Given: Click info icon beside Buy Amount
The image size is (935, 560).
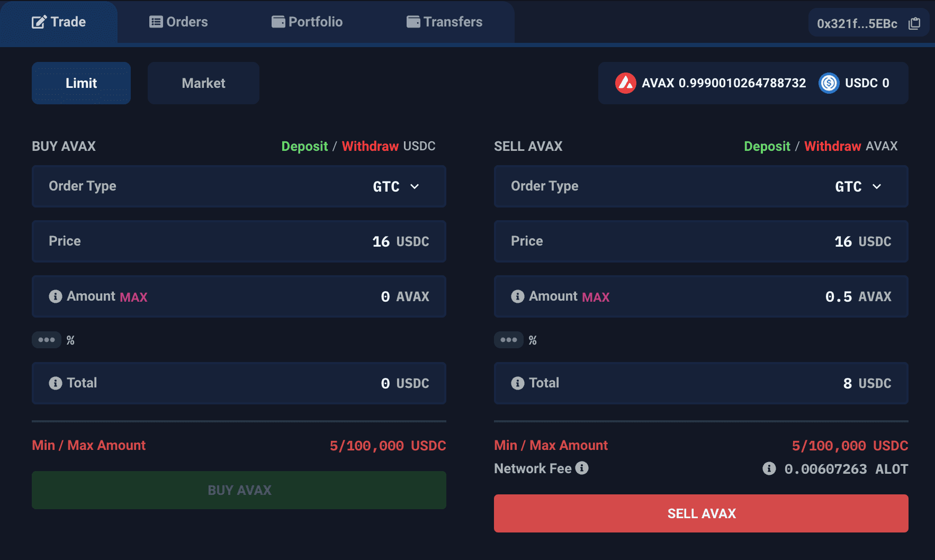Looking at the screenshot, I should pyautogui.click(x=56, y=296).
